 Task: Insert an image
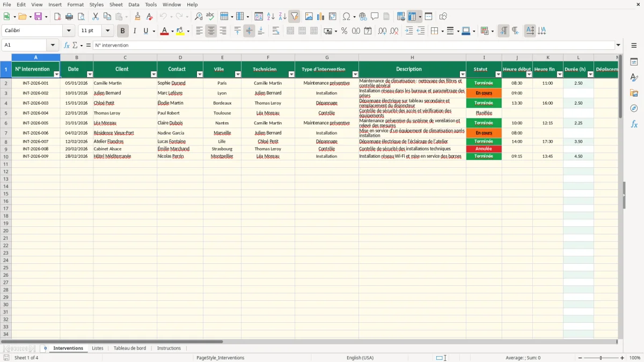[309, 17]
